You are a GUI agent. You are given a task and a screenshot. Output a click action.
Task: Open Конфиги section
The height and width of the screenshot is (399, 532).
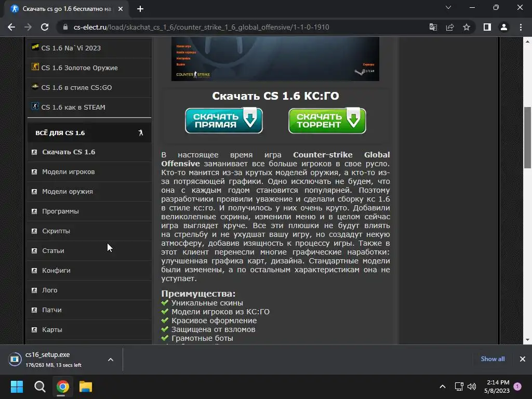[56, 270]
